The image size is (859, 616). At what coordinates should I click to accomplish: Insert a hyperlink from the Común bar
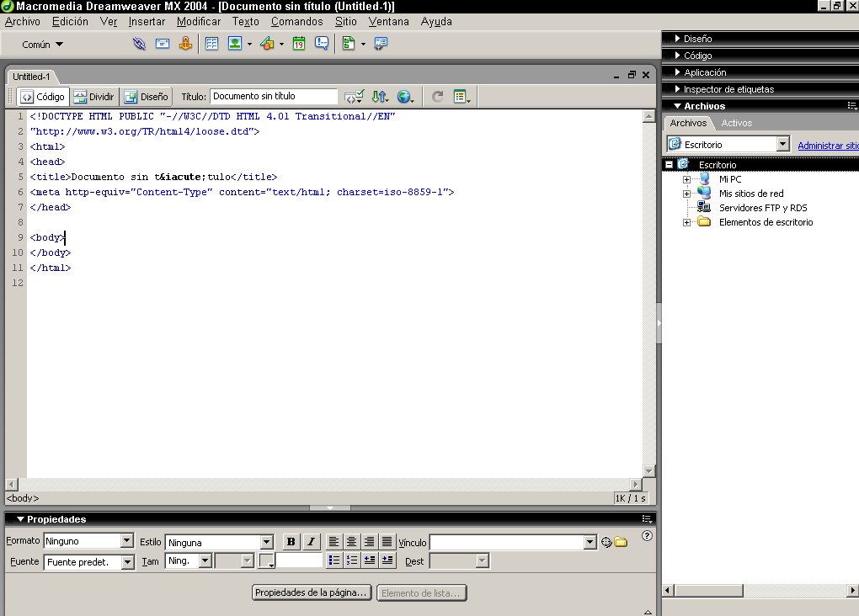(139, 44)
